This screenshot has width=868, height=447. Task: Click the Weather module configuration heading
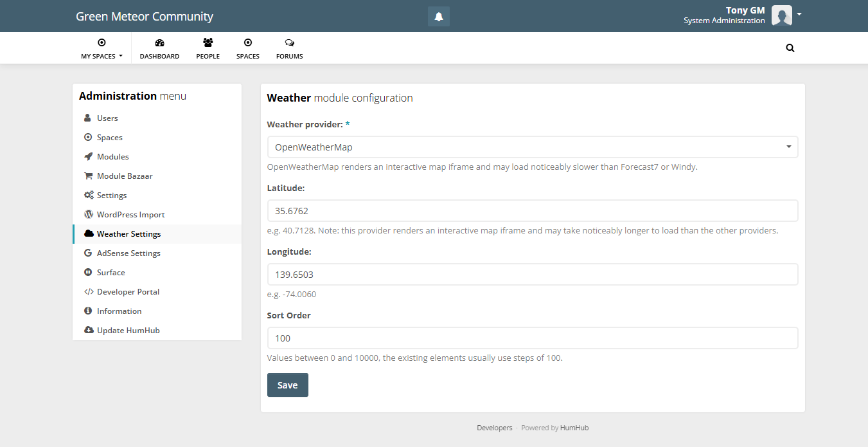[340, 98]
